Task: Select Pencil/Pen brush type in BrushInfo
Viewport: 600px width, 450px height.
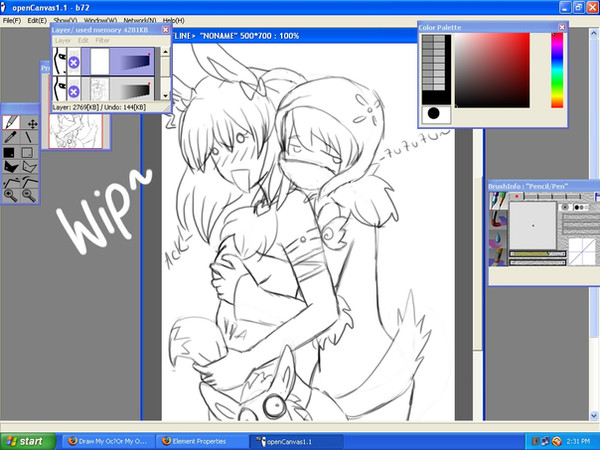Action: click(x=498, y=200)
